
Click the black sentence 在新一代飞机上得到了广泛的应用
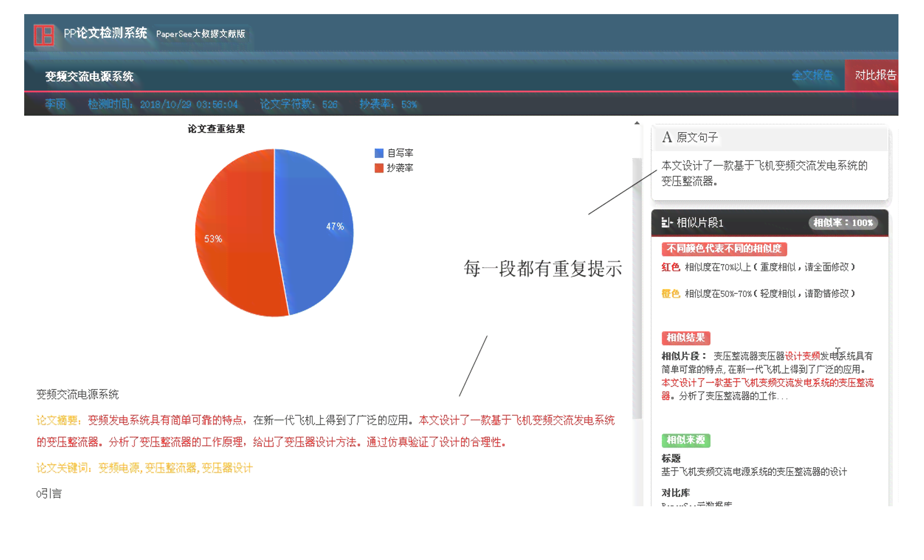(330, 420)
